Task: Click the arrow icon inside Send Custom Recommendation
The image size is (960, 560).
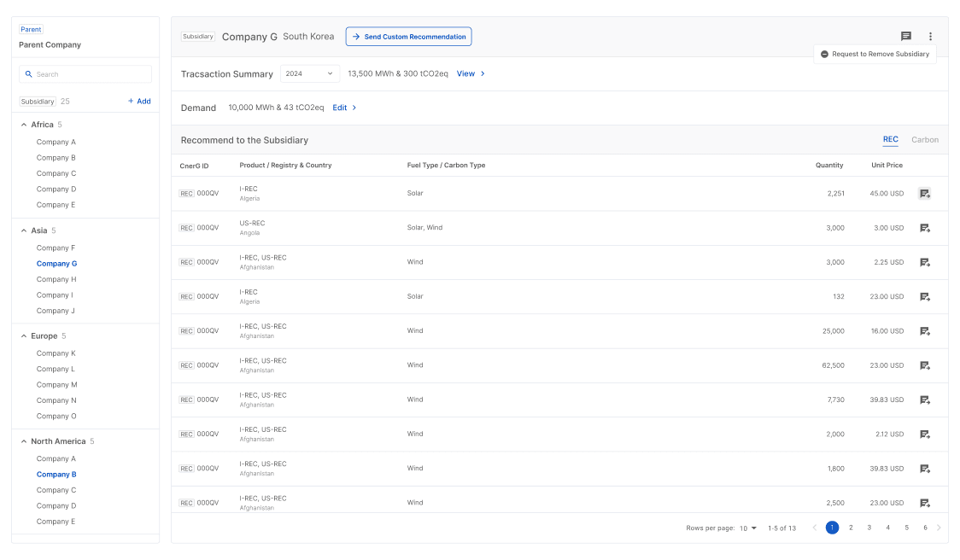Action: click(355, 37)
